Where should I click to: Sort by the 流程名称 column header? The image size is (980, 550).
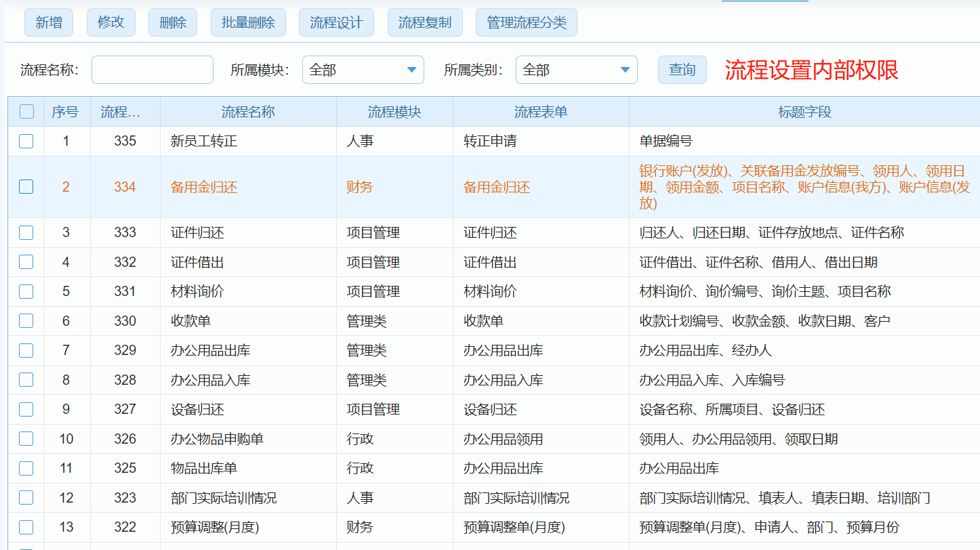(248, 112)
